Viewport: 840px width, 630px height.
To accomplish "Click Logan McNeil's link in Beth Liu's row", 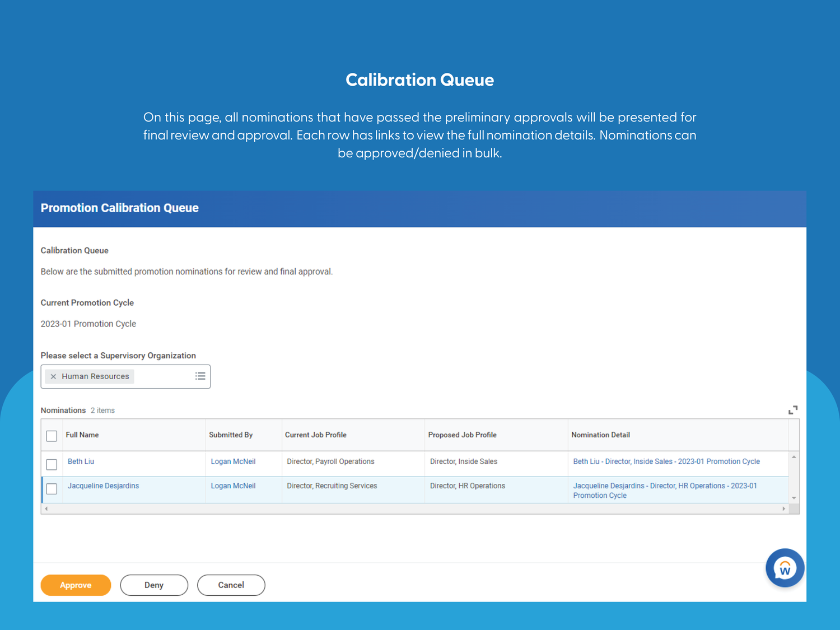I will pyautogui.click(x=233, y=461).
